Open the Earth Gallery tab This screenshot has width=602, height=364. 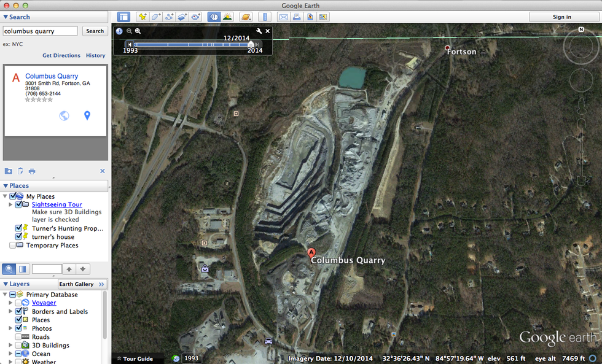point(76,284)
